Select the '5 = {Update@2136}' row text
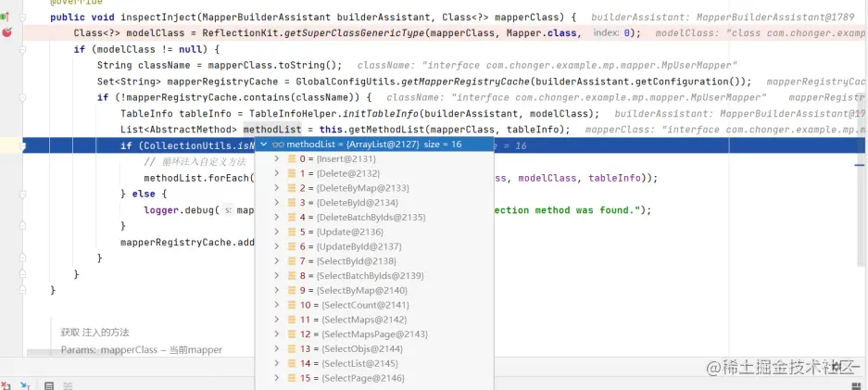Viewport: 868px width, 390px height. (342, 233)
